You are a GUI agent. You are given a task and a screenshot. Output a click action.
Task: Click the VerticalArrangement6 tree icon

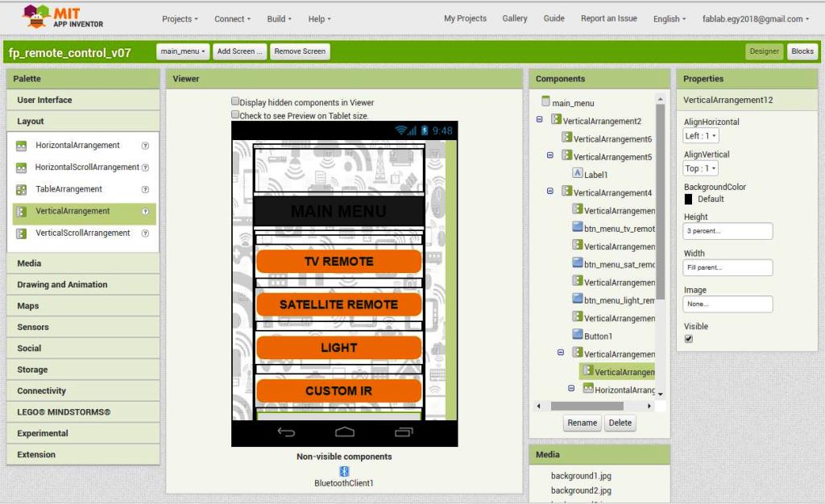tap(566, 137)
